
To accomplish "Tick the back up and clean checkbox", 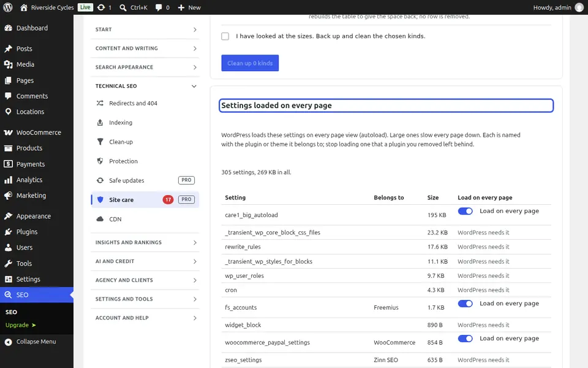I will pyautogui.click(x=225, y=36).
